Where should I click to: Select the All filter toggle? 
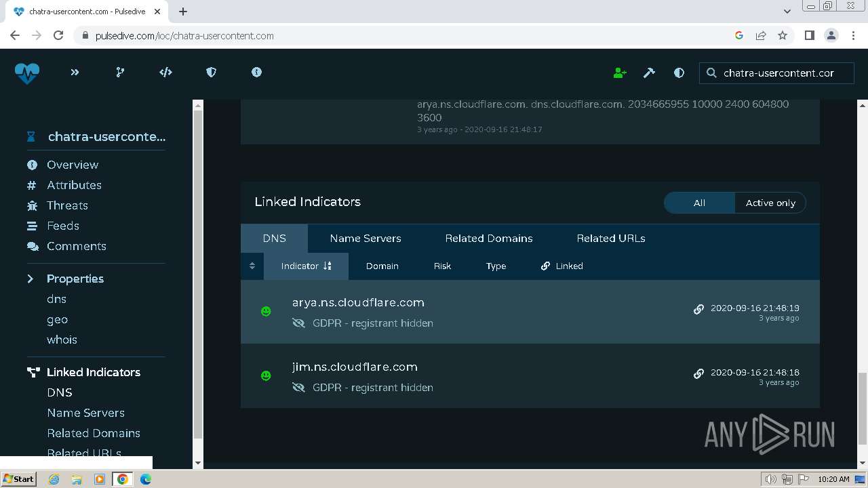coord(699,203)
